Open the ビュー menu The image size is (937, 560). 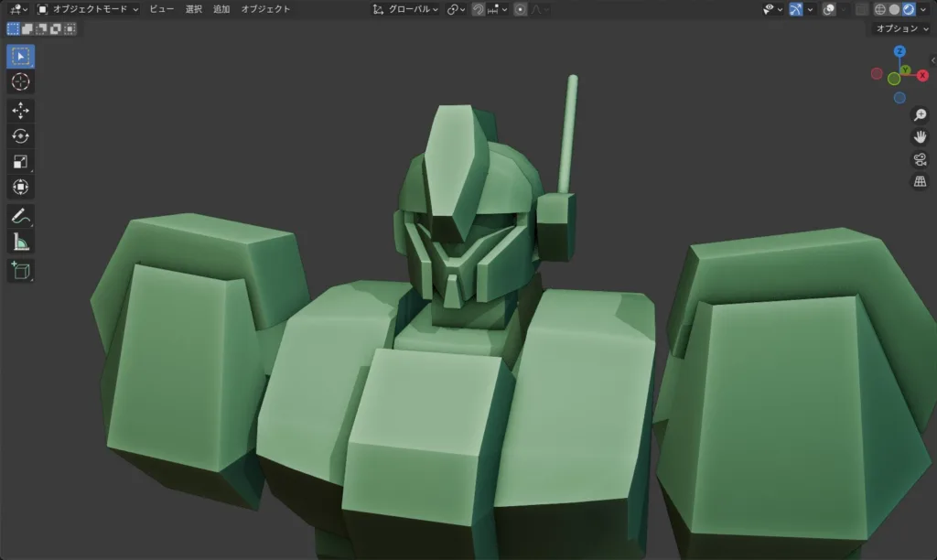pyautogui.click(x=161, y=9)
